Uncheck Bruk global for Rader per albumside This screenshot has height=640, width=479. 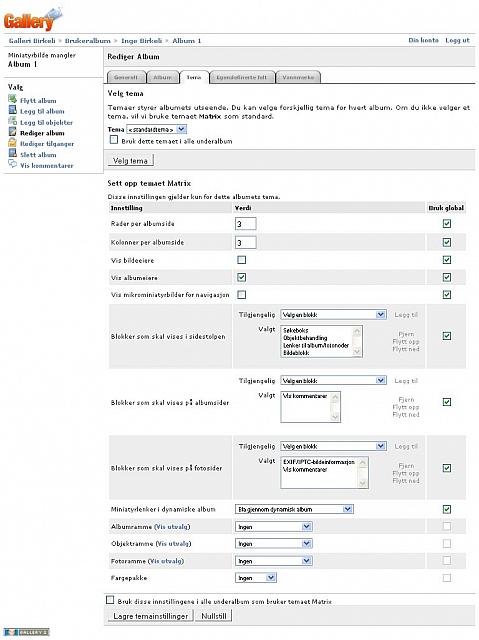pos(447,223)
